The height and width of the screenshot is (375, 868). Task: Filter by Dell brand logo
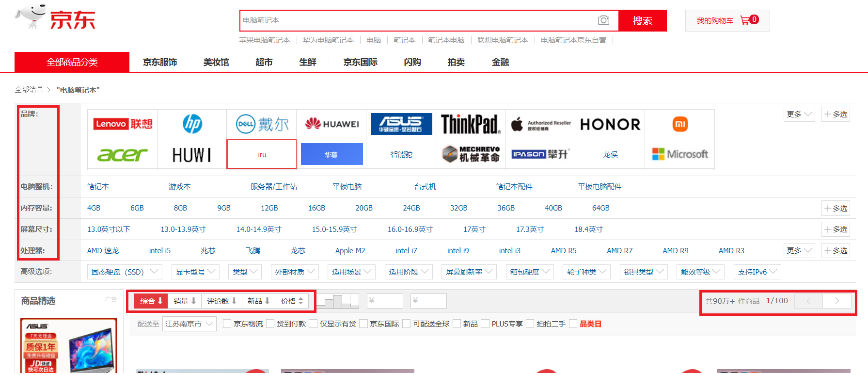click(x=262, y=124)
